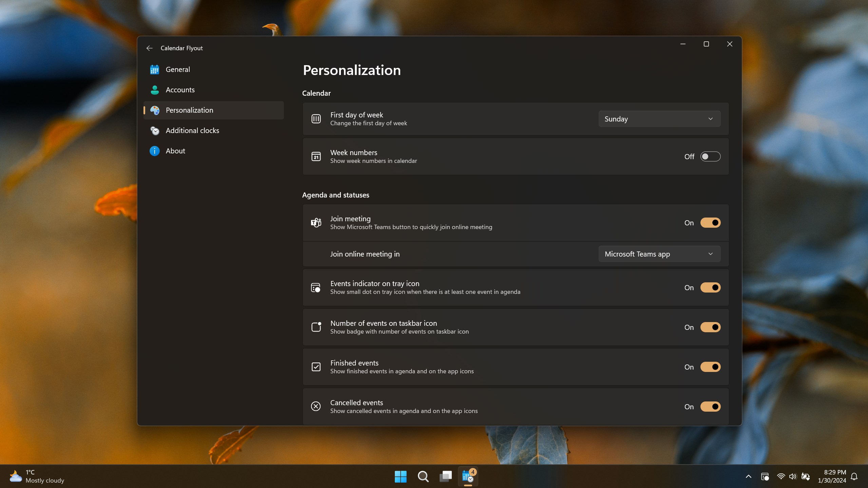Click the About info icon

(154, 151)
